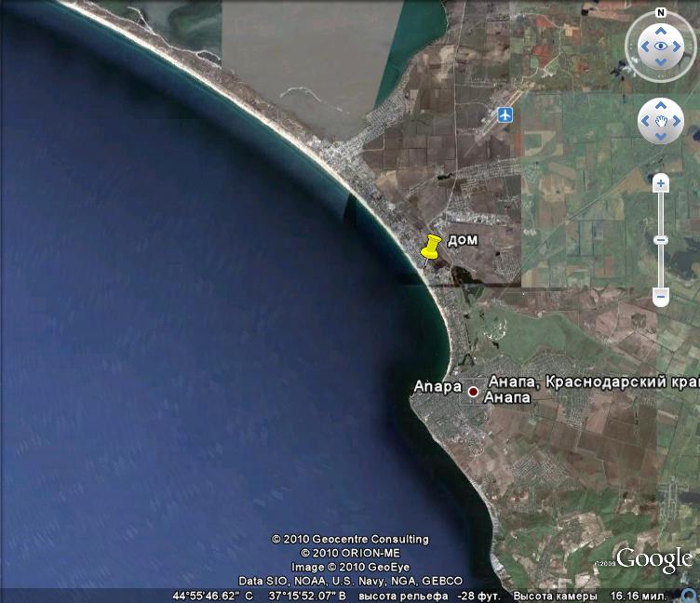Viewport: 700px width, 603px height.
Task: Click the zoom out minus button
Action: 661,297
